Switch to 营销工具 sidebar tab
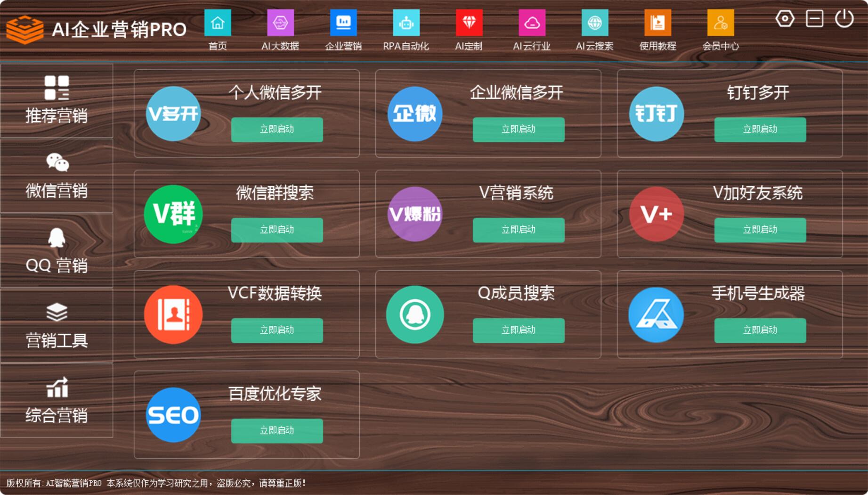The height and width of the screenshot is (495, 868). [57, 326]
